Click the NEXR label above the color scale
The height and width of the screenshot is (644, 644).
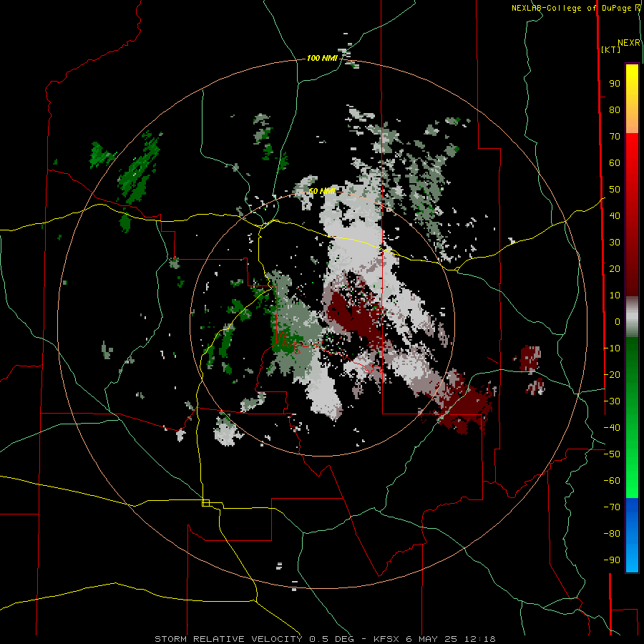pyautogui.click(x=629, y=43)
